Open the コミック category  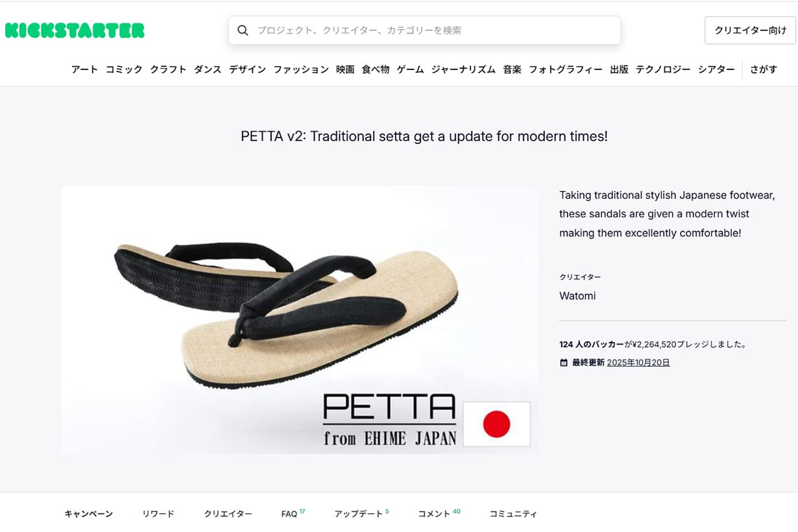tap(124, 69)
